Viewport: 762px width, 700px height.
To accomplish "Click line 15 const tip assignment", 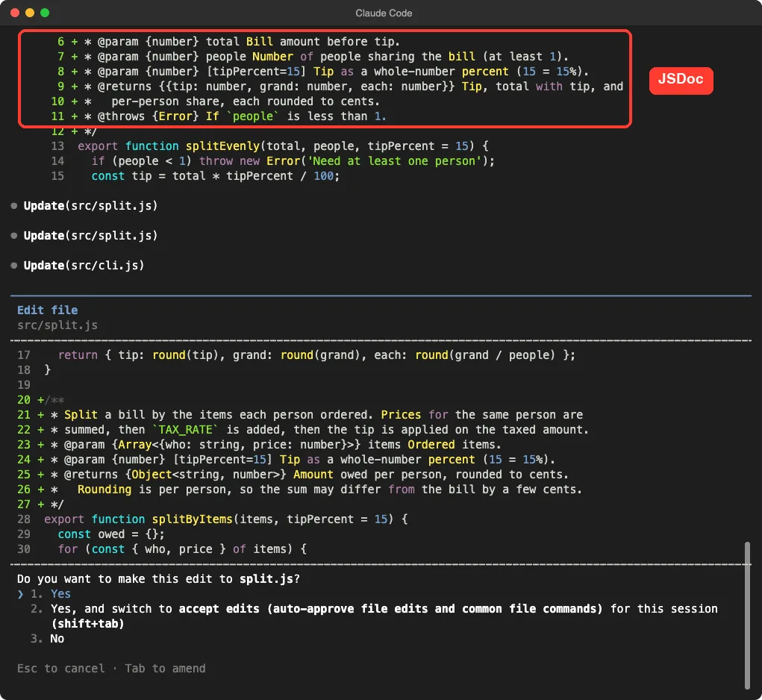I will pyautogui.click(x=215, y=176).
